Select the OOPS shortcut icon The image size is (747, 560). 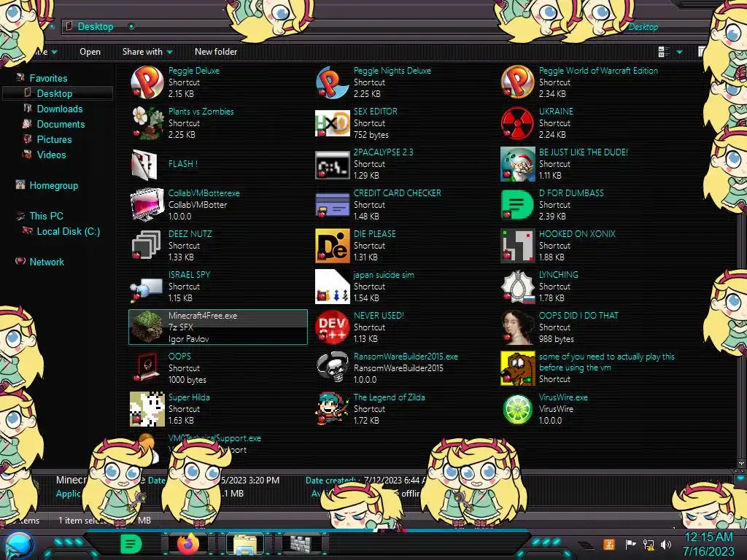point(146,367)
